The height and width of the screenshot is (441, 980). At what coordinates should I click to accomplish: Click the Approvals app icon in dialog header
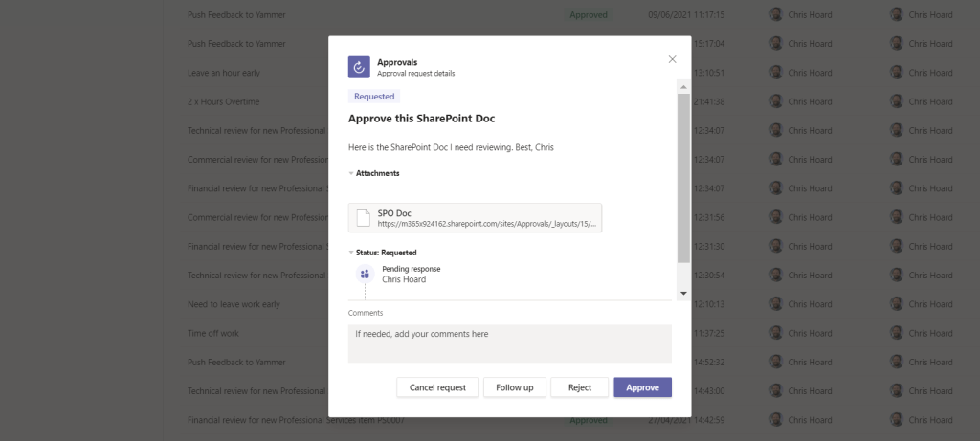358,67
